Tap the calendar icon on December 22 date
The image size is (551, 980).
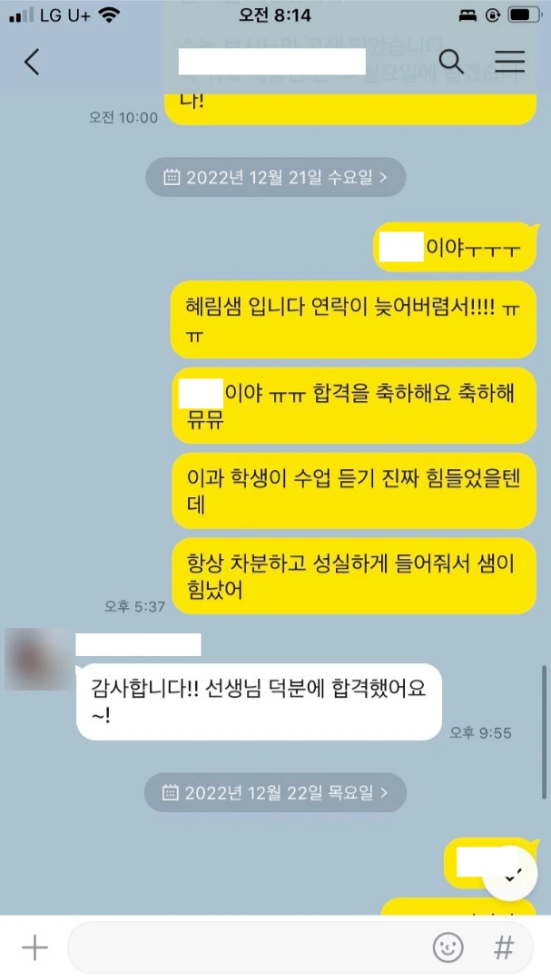170,792
